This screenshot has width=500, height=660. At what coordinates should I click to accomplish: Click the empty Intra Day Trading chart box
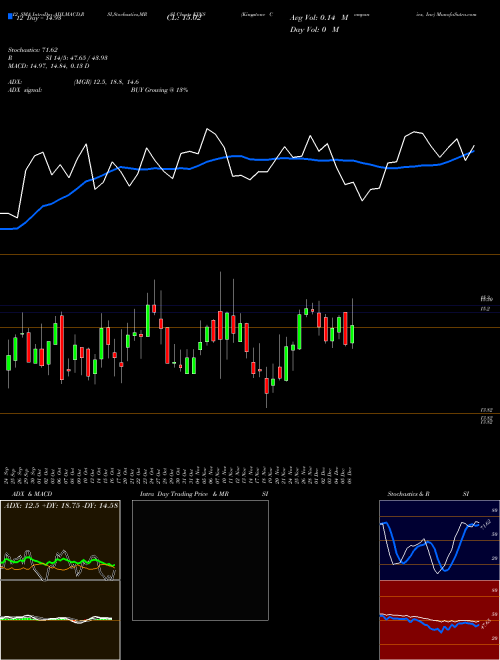coord(200,560)
